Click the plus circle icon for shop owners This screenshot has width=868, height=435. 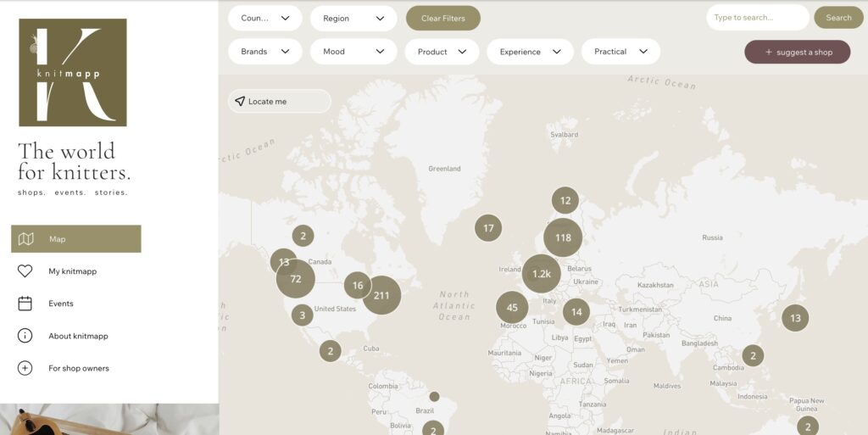pos(25,368)
